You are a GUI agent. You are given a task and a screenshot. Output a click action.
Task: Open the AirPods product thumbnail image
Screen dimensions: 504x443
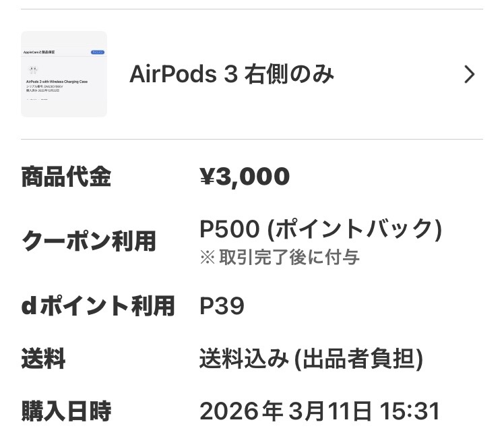click(x=64, y=74)
